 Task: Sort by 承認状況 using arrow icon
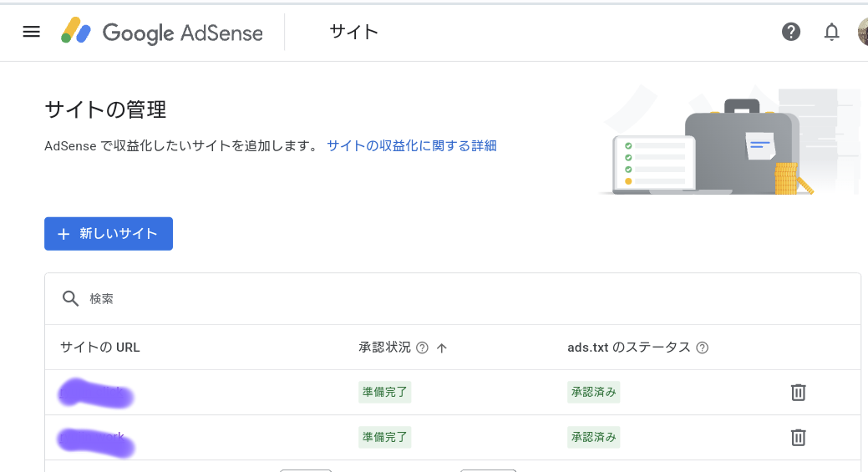[441, 348]
